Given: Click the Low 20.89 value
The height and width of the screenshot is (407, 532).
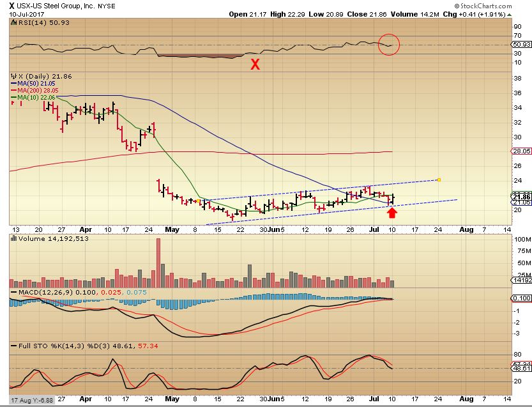Looking at the screenshot, I should [x=326, y=14].
